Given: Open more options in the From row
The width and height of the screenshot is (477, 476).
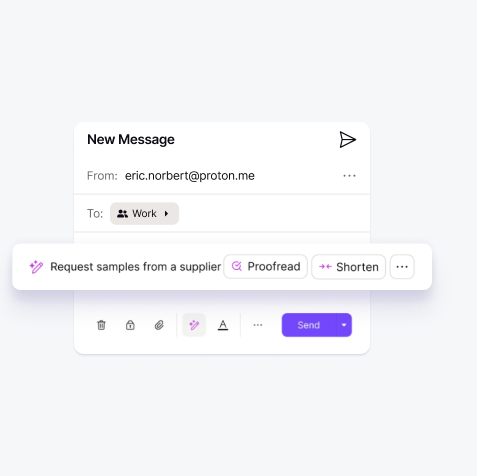Looking at the screenshot, I should pos(349,176).
